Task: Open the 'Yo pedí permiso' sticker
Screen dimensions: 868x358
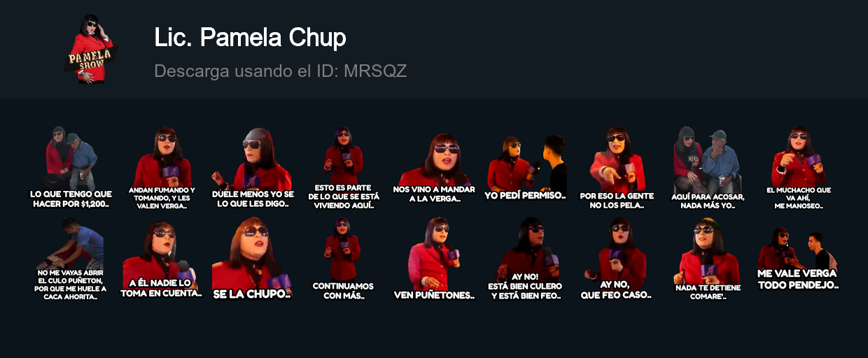Action: click(525, 168)
